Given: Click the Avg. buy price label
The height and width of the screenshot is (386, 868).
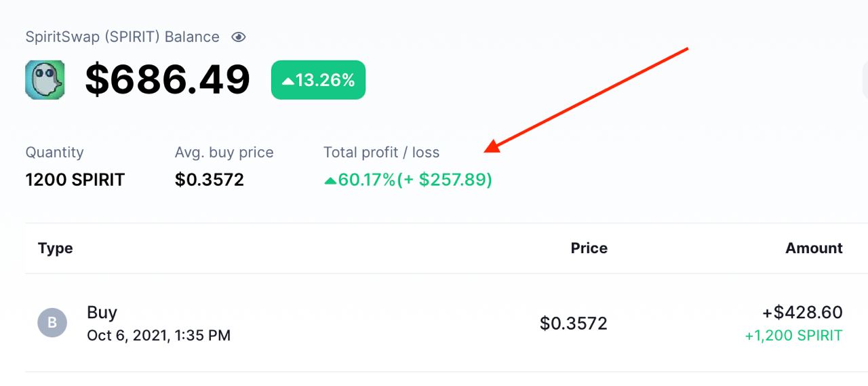Looking at the screenshot, I should [224, 153].
